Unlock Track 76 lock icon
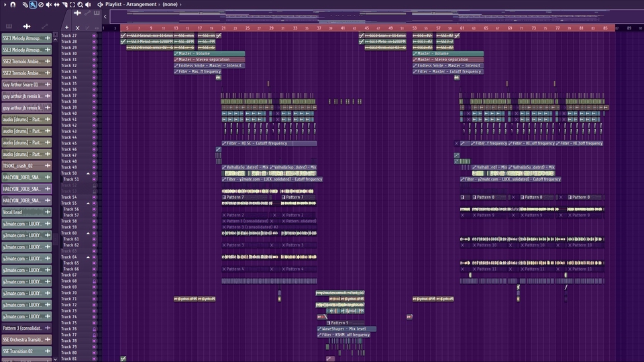Viewport: 644px width, 362px height. pos(94,328)
